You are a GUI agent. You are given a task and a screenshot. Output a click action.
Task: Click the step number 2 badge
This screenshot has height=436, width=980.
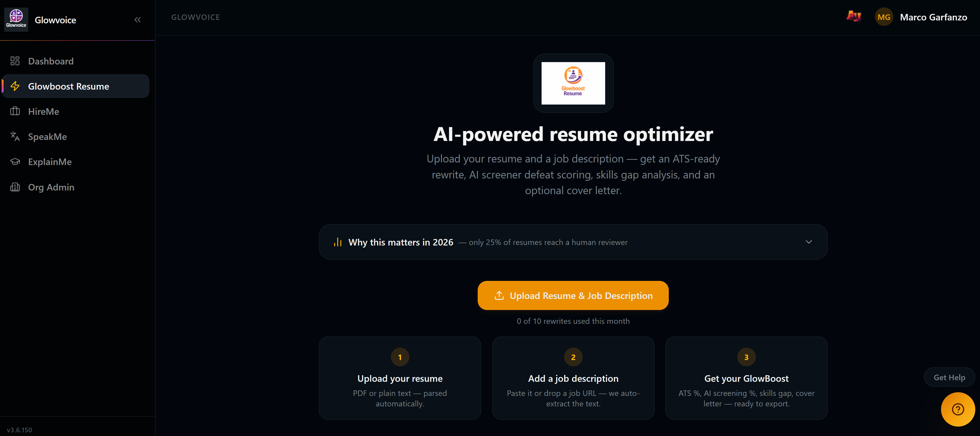coord(573,357)
